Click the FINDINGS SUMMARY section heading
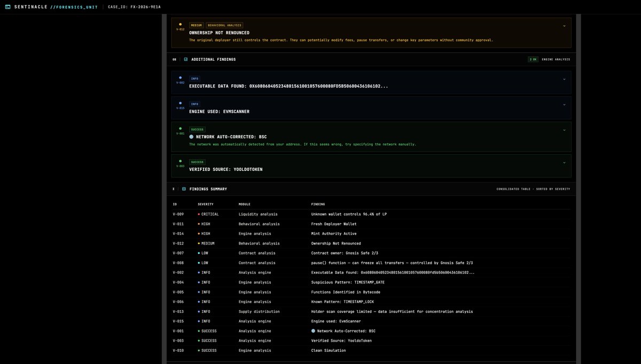 pyautogui.click(x=208, y=189)
